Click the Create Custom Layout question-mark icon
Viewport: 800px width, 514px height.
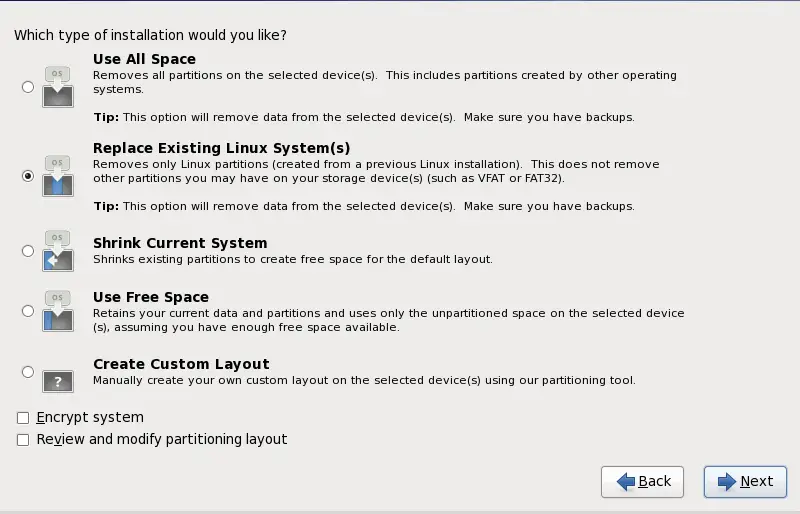pyautogui.click(x=58, y=379)
